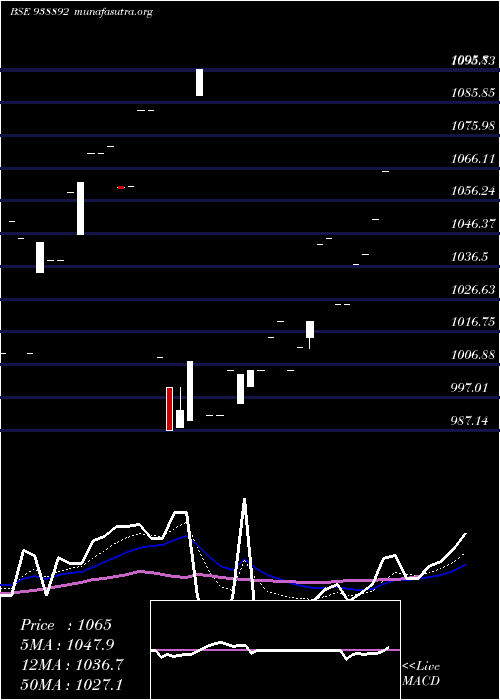Click the 12MA : 1036.7 value
The height and width of the screenshot is (700, 500).
(x=71, y=665)
